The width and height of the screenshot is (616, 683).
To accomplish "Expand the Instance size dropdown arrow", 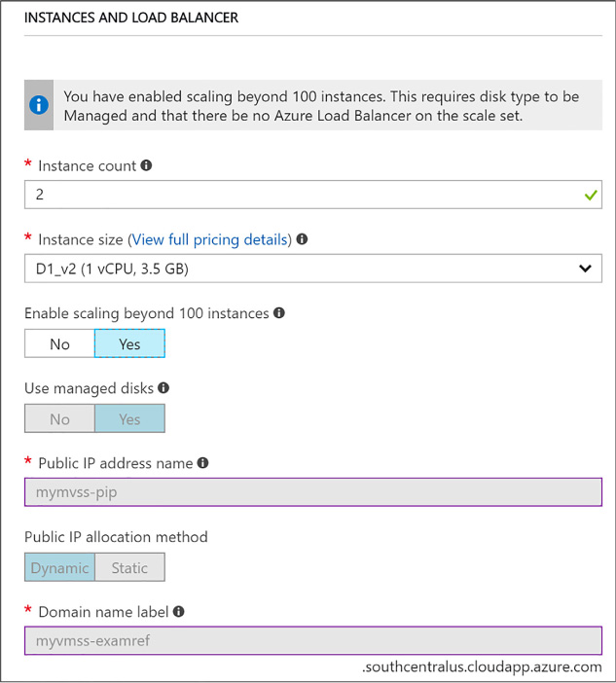I will tap(585, 269).
